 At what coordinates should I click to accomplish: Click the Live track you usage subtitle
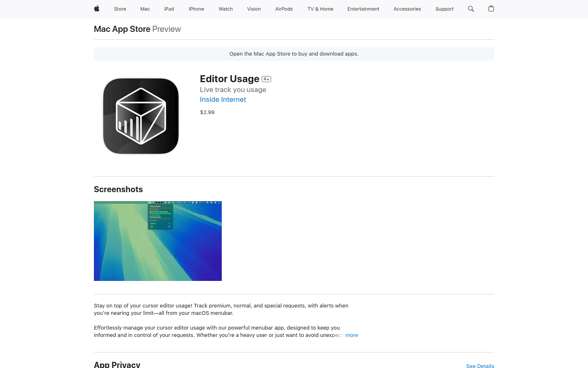[x=233, y=90]
